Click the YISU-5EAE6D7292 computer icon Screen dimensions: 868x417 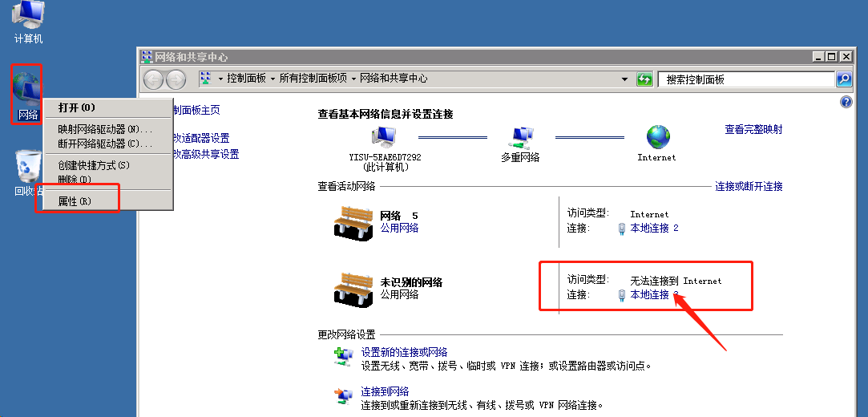385,137
